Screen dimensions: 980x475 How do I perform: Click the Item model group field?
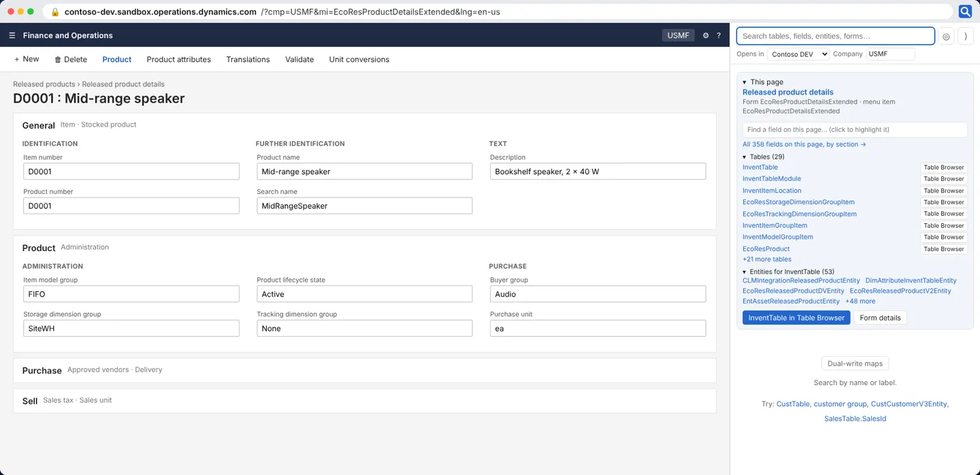tap(131, 294)
